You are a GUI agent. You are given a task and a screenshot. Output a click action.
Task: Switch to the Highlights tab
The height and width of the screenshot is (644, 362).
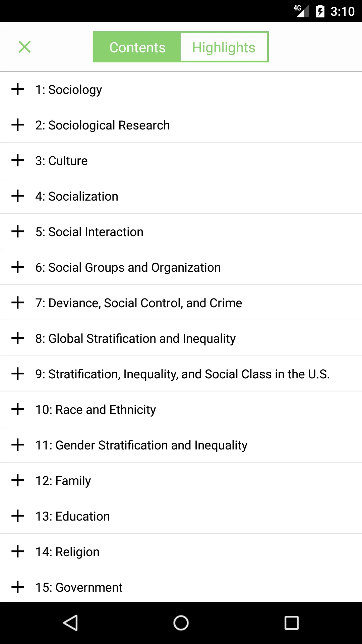[x=224, y=47]
